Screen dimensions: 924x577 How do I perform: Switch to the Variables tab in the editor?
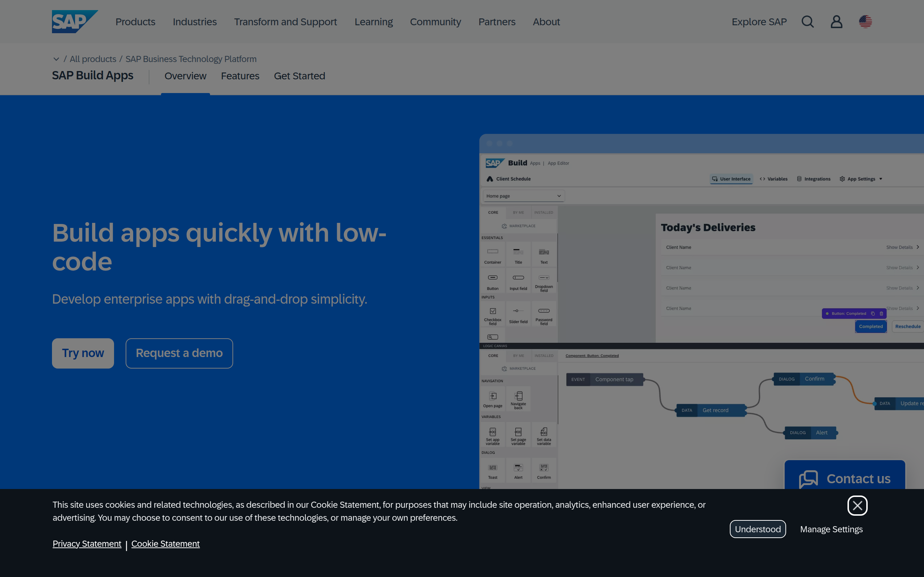773,179
